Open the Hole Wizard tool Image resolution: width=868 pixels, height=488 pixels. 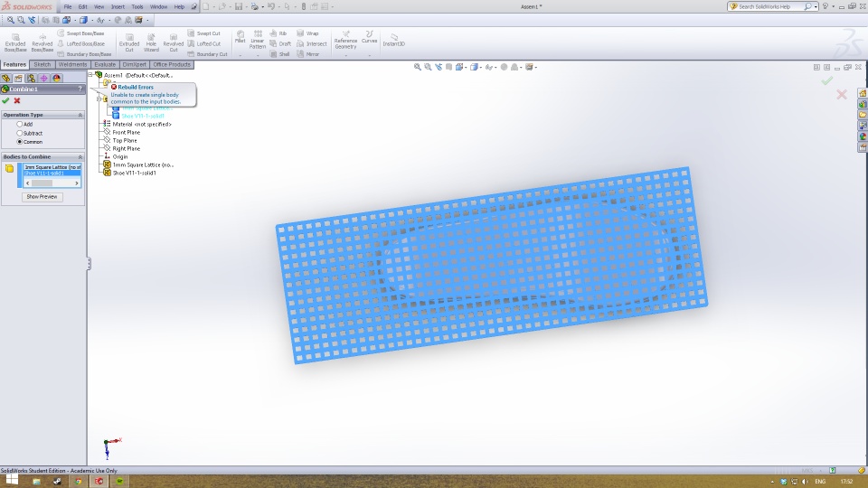(x=151, y=42)
